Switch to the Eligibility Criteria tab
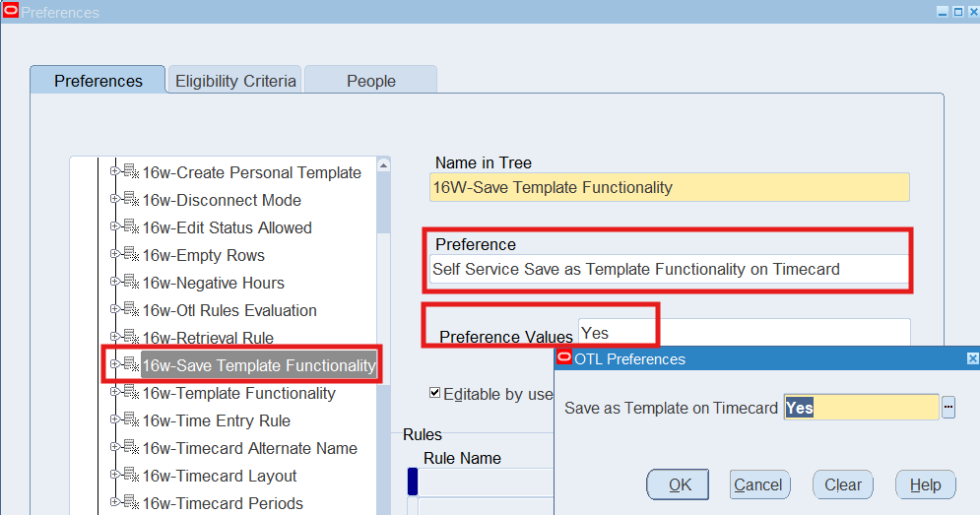The image size is (980, 515). [235, 81]
